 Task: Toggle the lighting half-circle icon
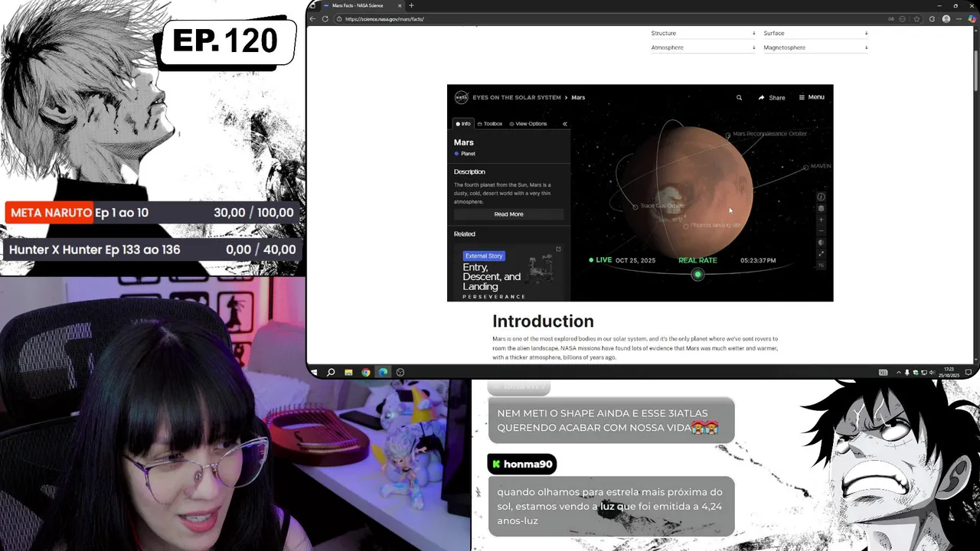pos(821,243)
